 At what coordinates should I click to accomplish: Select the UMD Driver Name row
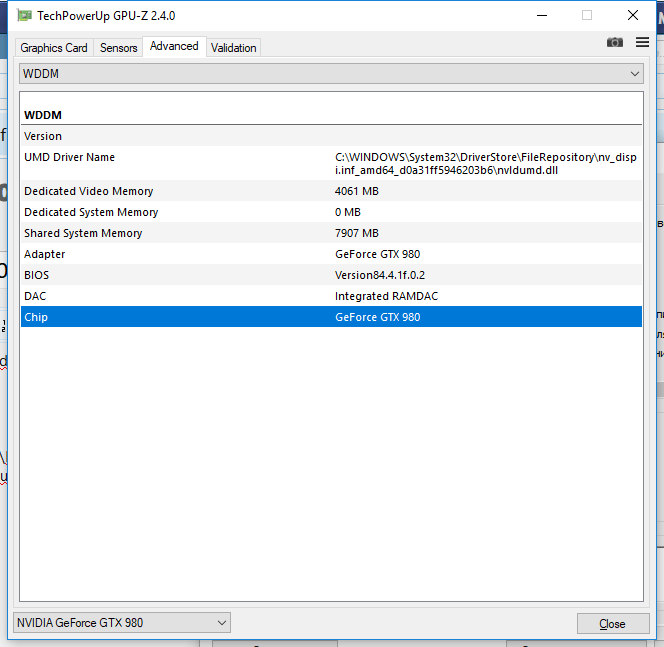click(x=331, y=163)
